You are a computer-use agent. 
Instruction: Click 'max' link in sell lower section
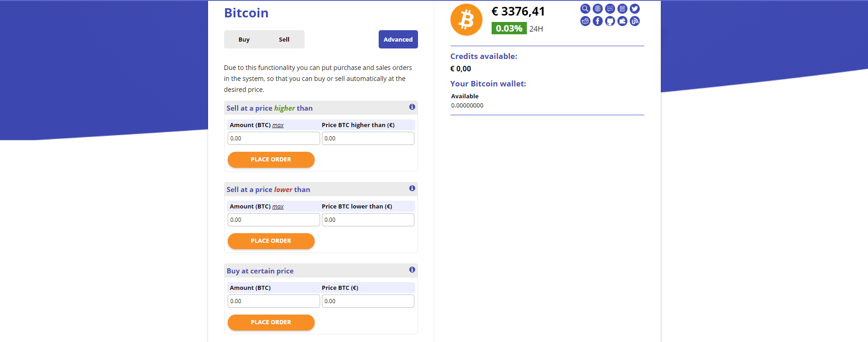[278, 207]
